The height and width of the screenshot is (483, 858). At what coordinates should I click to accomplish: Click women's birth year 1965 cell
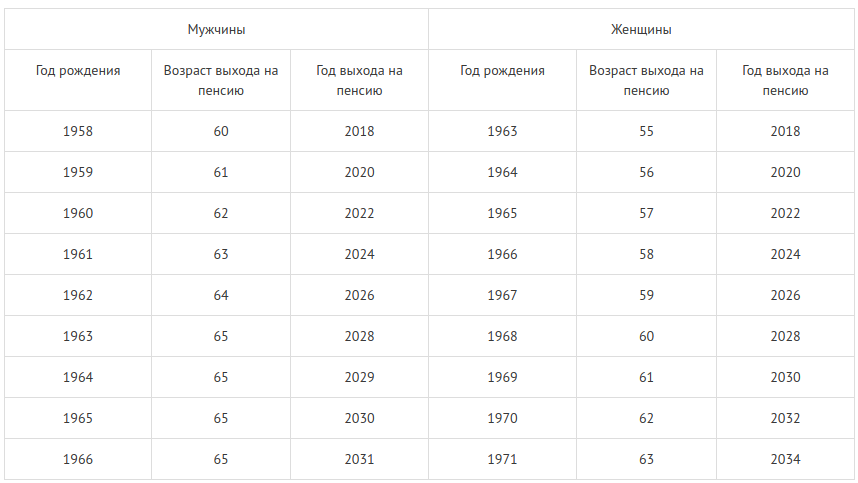[x=502, y=213]
